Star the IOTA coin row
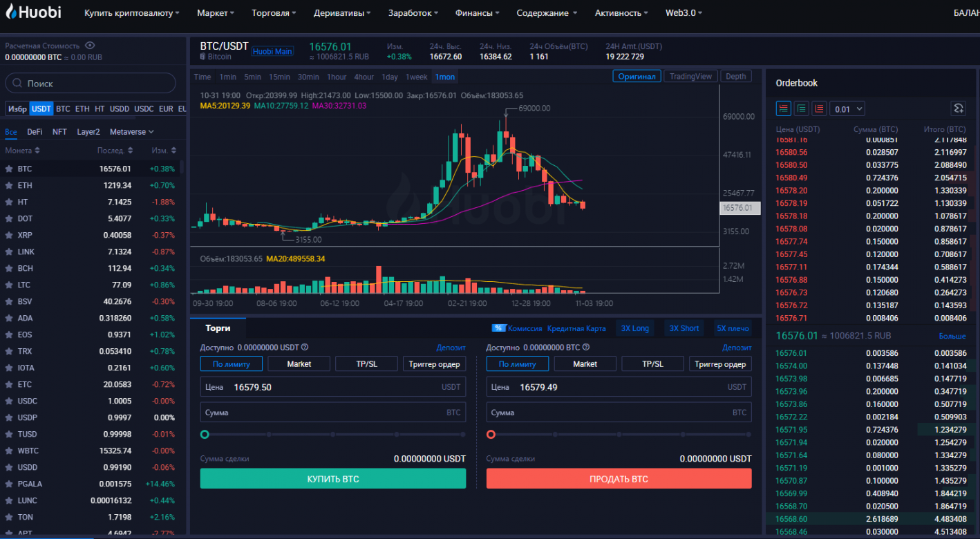Image resolution: width=980 pixels, height=539 pixels. pos(9,368)
